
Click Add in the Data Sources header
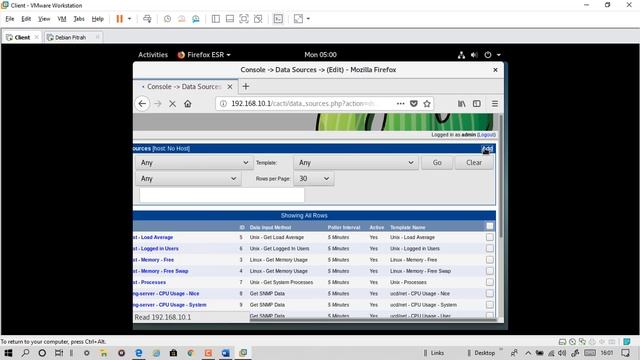tap(487, 148)
